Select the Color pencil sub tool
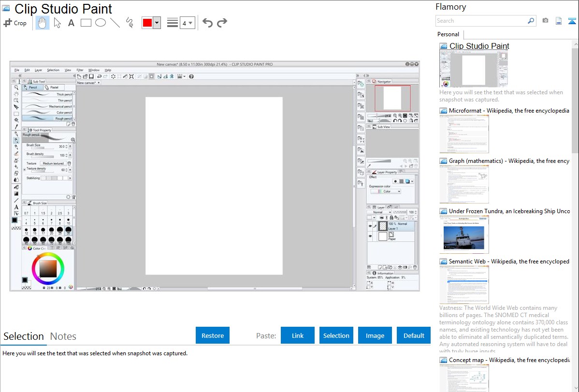This screenshot has height=392, width=579. pyautogui.click(x=47, y=112)
